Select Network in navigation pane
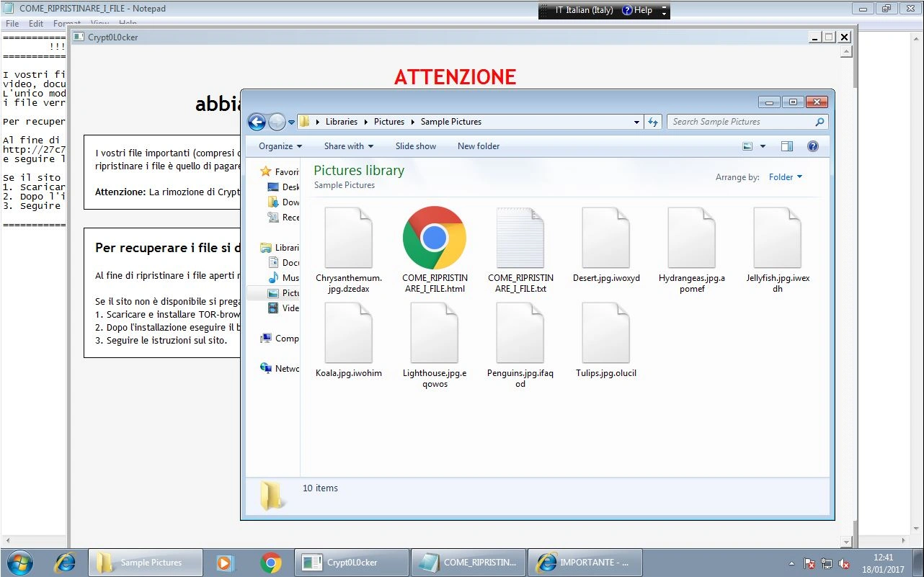The width and height of the screenshot is (924, 577). [x=280, y=369]
